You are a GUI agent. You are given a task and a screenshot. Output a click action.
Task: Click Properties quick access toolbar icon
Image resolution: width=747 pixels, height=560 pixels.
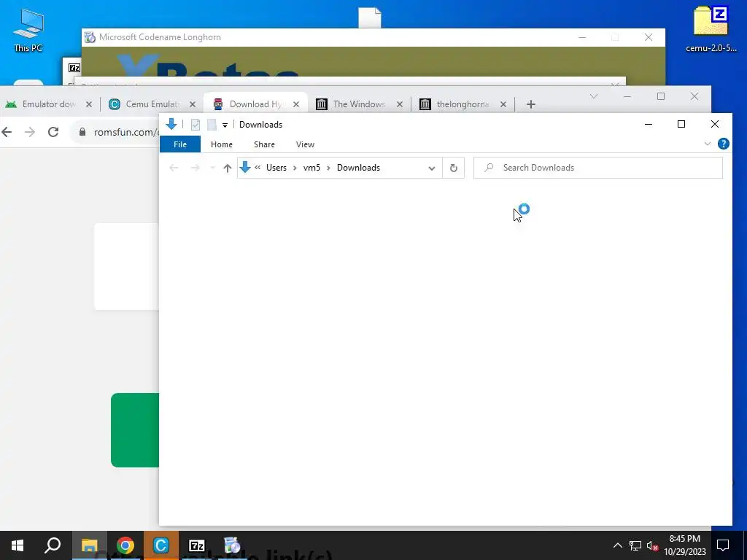pyautogui.click(x=196, y=125)
